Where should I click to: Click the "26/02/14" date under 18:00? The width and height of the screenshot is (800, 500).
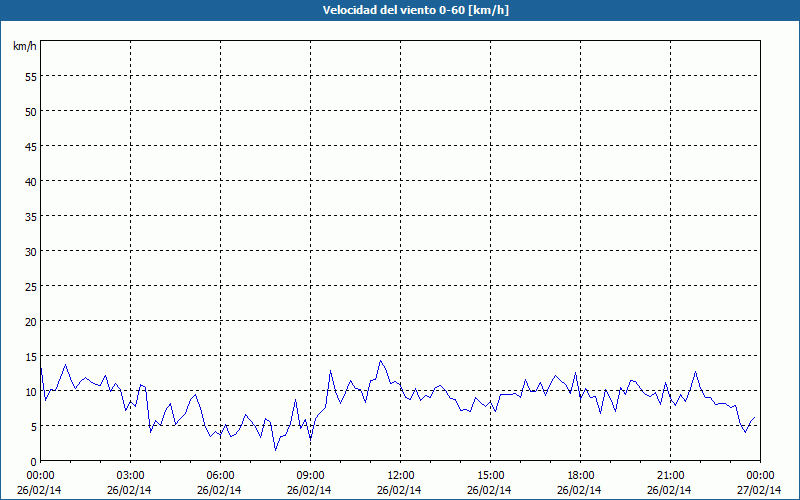pyautogui.click(x=579, y=490)
